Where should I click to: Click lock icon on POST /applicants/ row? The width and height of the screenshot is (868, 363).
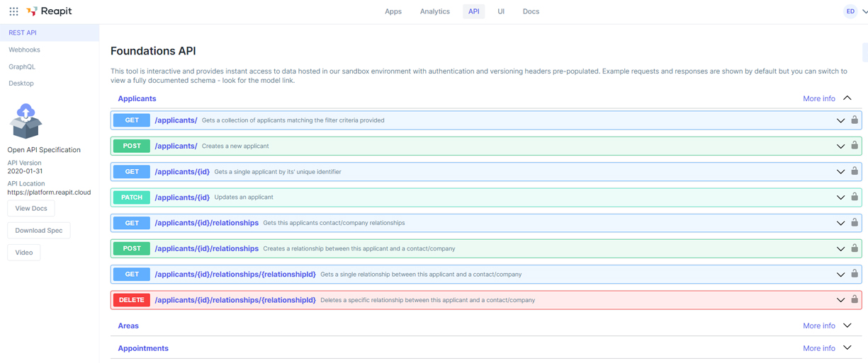click(855, 146)
